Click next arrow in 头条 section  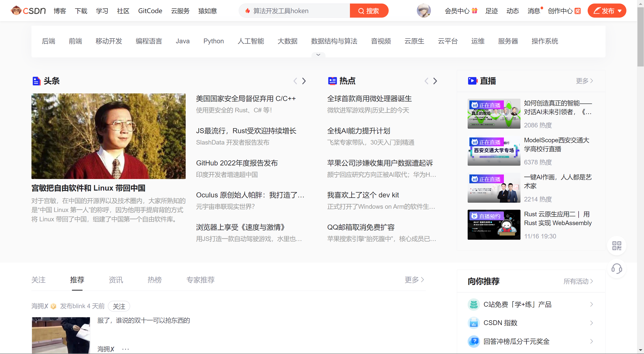(304, 81)
